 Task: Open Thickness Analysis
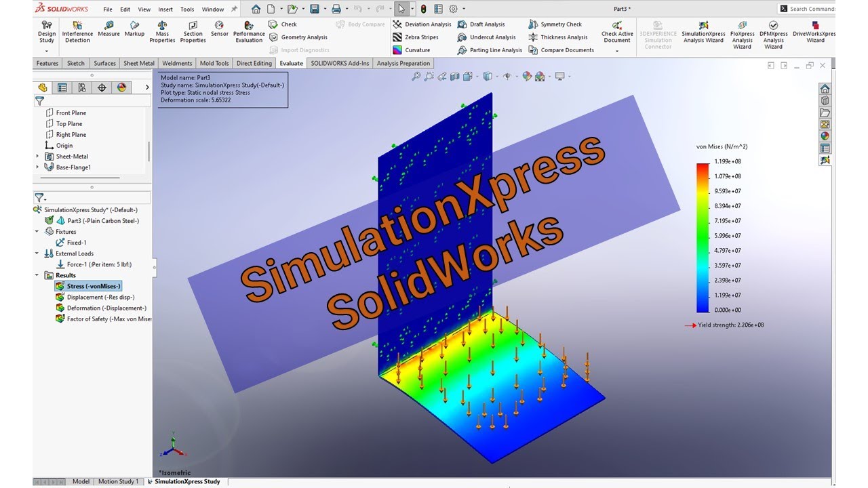[x=558, y=37]
